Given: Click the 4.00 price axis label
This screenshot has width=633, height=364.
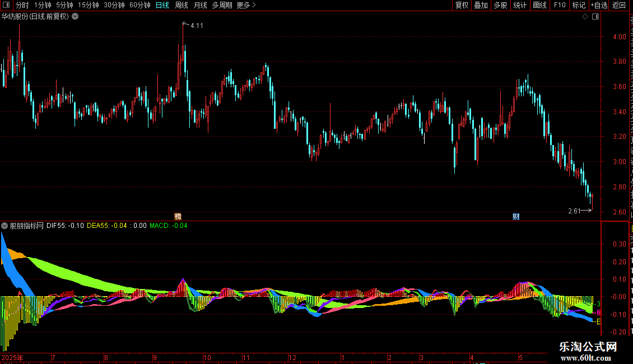Looking at the screenshot, I should pyautogui.click(x=619, y=37).
